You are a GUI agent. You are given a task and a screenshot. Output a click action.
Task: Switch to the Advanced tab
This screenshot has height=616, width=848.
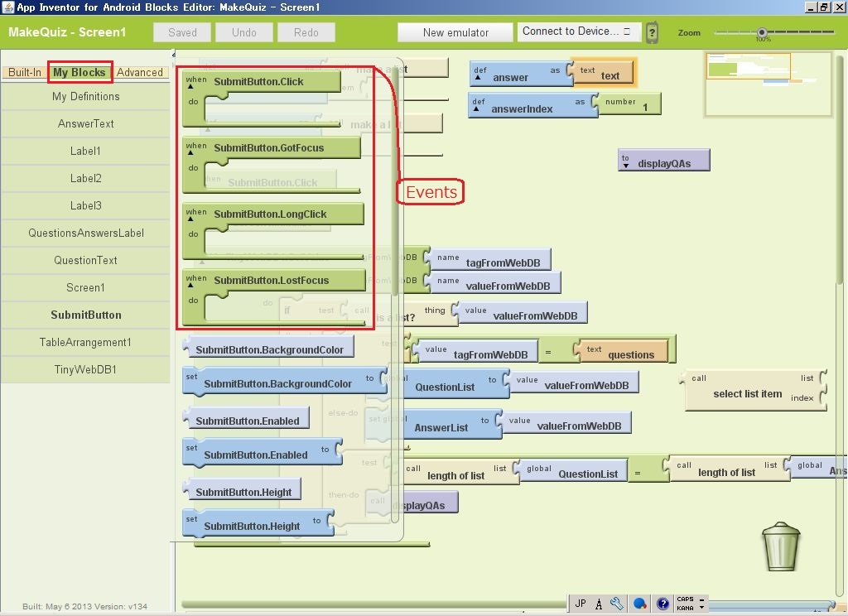(x=140, y=72)
